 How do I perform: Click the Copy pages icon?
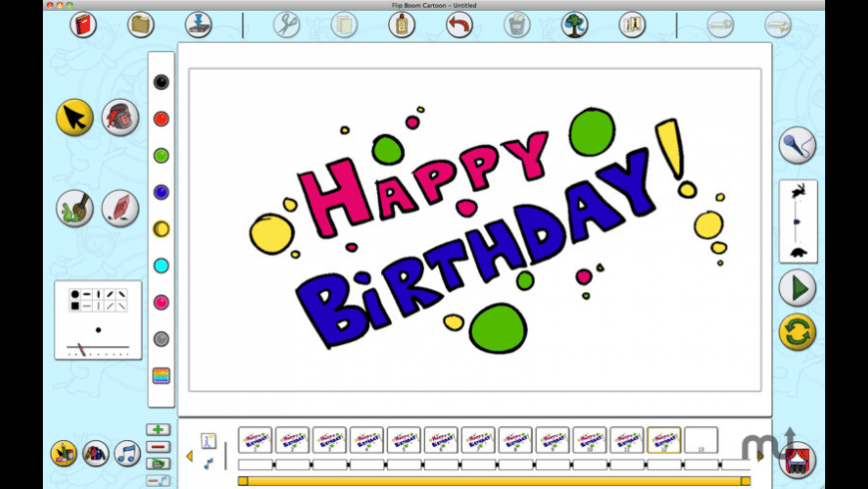[344, 25]
